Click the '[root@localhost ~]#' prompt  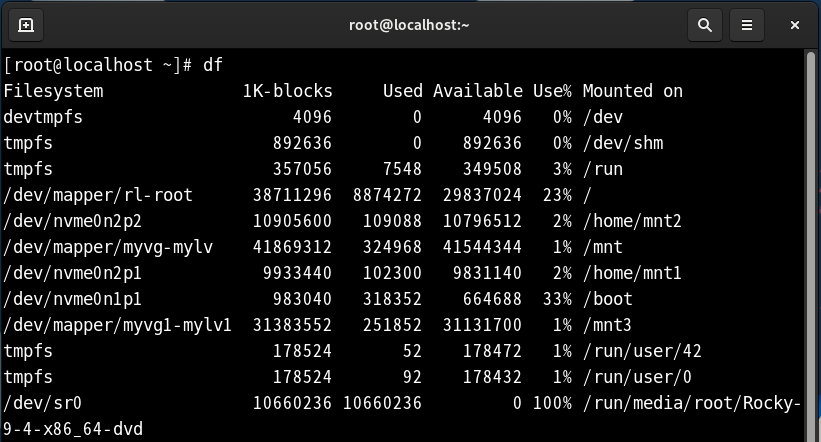(98, 65)
